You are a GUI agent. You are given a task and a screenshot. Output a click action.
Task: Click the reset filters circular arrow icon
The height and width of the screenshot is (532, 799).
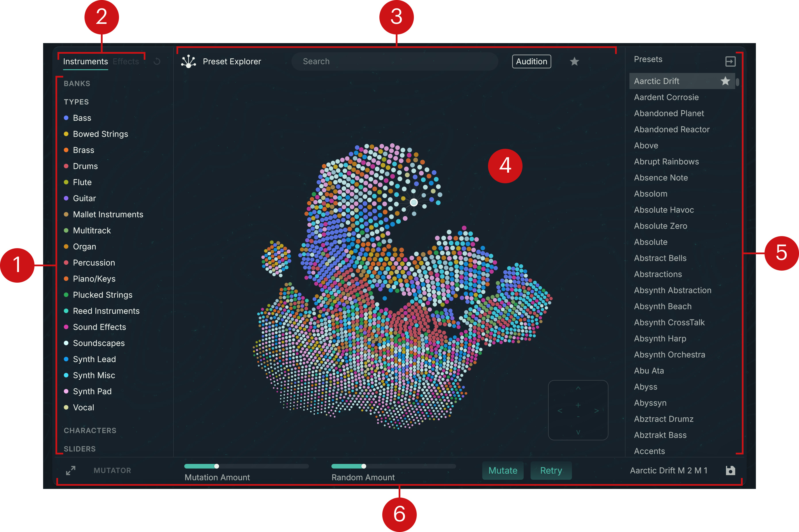(x=157, y=61)
